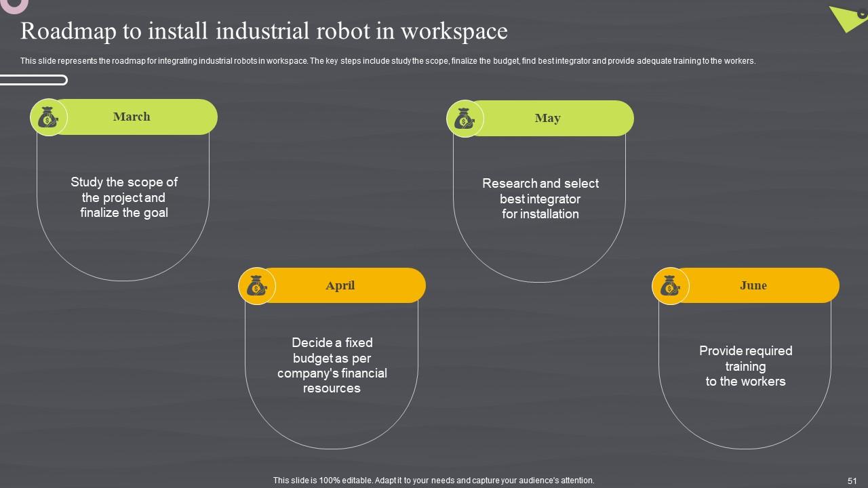Click the 'Provide required training' text
The image size is (868, 488).
point(745,366)
